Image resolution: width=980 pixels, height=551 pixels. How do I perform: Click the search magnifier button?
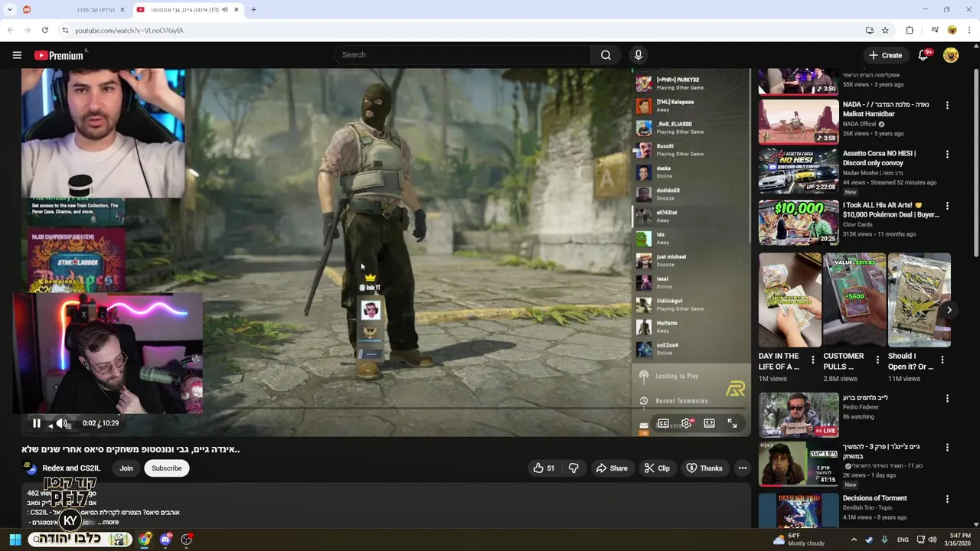click(606, 55)
